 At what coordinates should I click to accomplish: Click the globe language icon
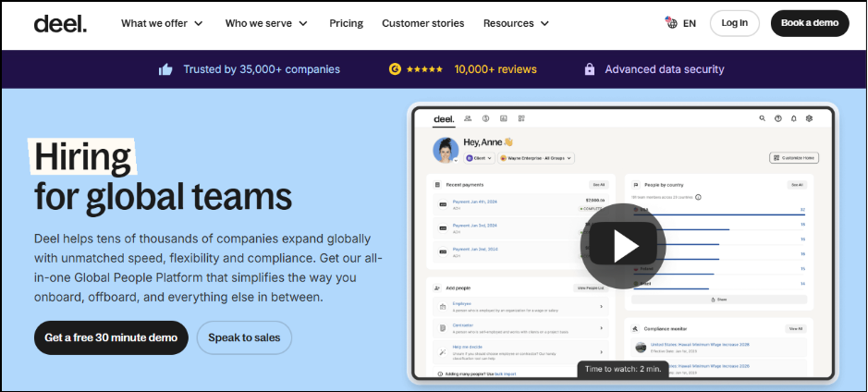671,23
